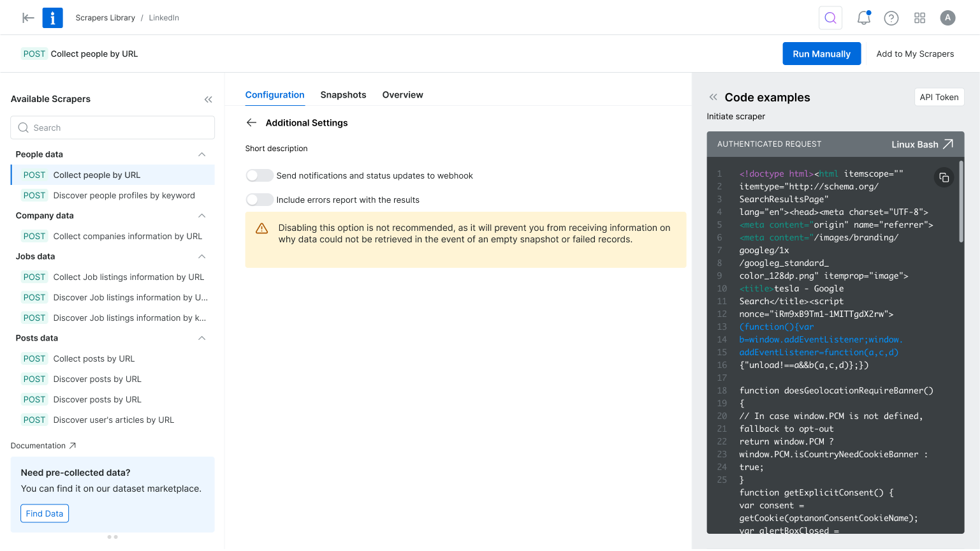Open the user avatar menu
This screenshot has height=551, width=980.
pos(947,18)
